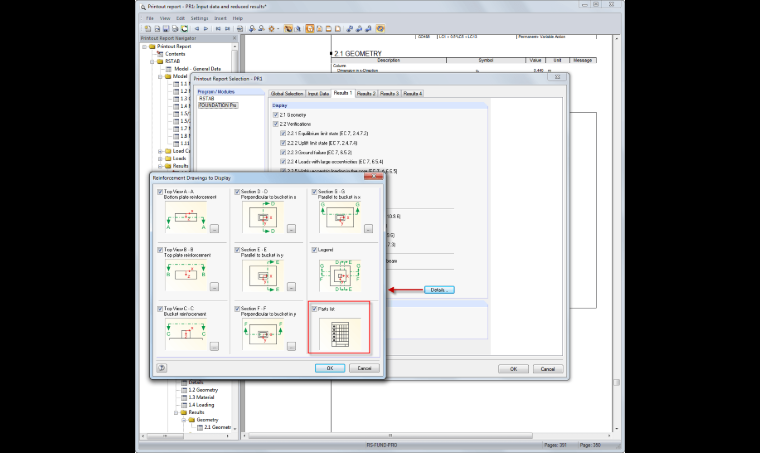Open the gear icon dropdown arrow in toolbar
The width and height of the screenshot is (760, 453).
[278, 29]
